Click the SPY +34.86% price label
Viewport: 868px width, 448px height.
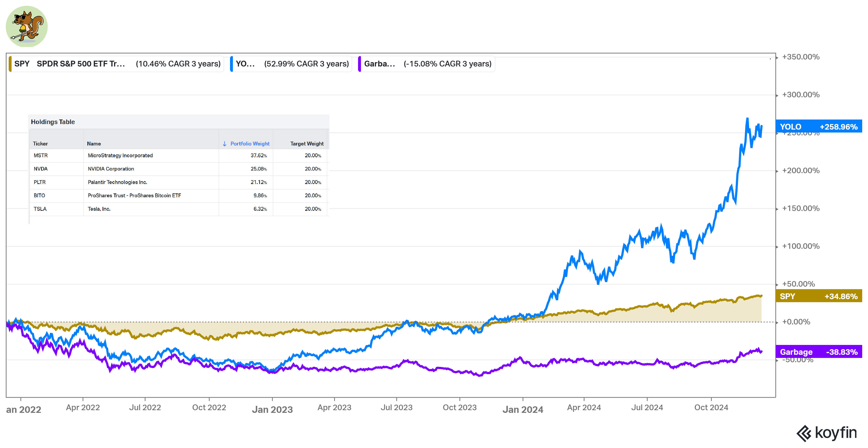tap(819, 296)
